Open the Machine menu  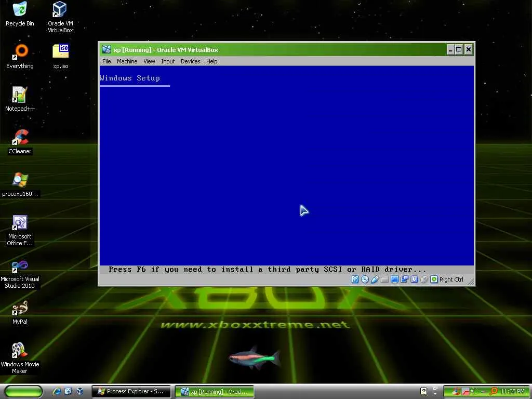click(127, 61)
